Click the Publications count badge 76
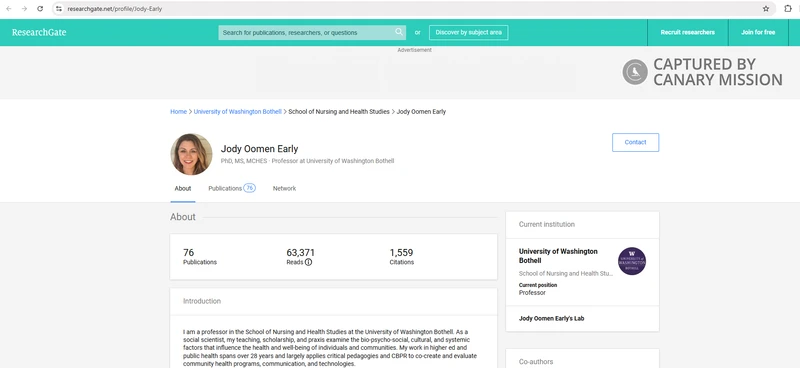Screen dimensions: 800x368 coord(249,188)
